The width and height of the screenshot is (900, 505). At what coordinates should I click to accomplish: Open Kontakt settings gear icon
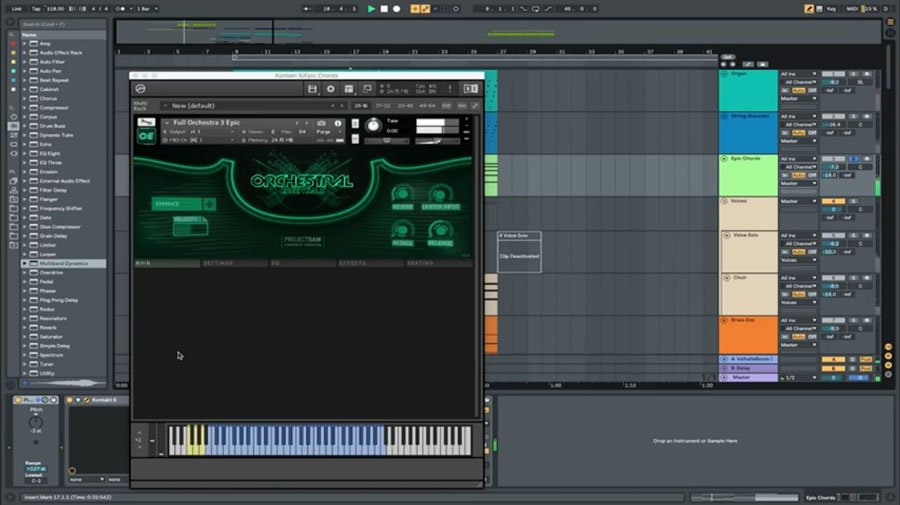click(331, 89)
